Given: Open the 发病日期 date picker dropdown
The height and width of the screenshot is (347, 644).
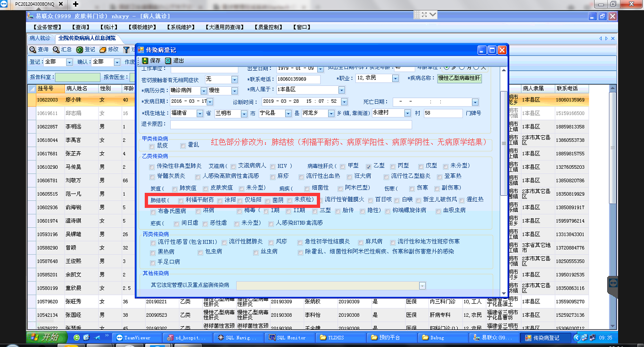Looking at the screenshot, I should 210,102.
